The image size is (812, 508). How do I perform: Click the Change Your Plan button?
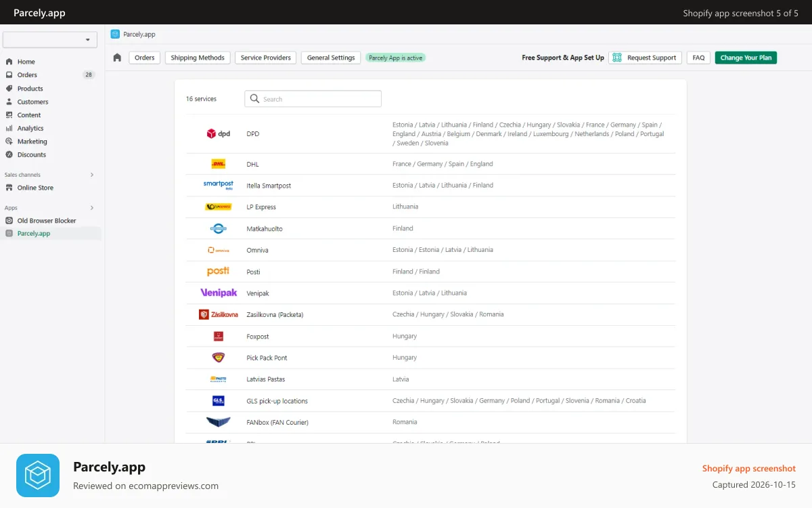746,58
